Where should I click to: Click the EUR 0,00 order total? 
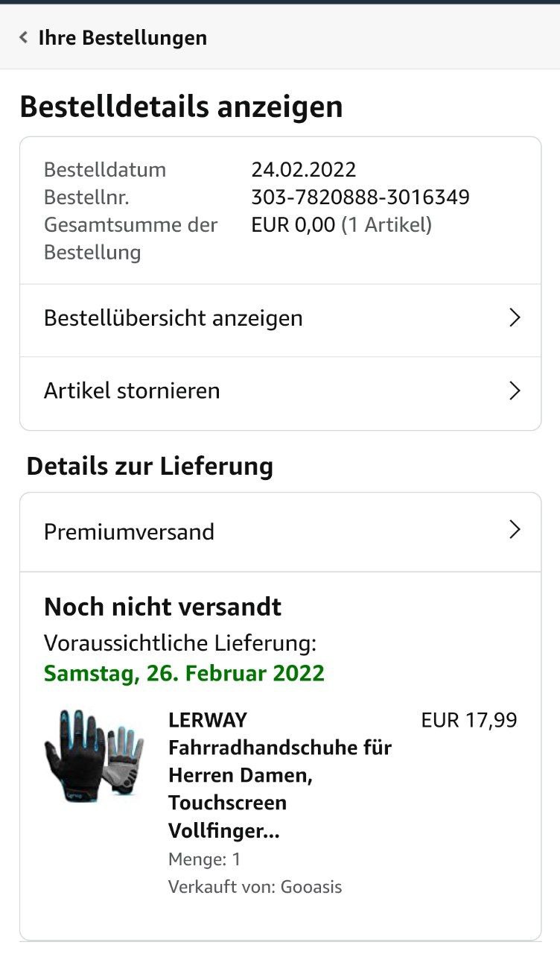click(x=293, y=224)
